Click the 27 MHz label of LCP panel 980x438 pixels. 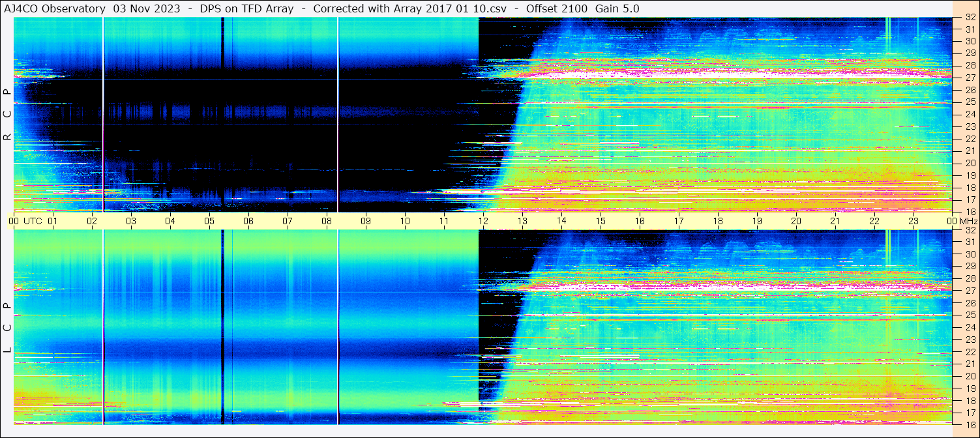click(970, 291)
